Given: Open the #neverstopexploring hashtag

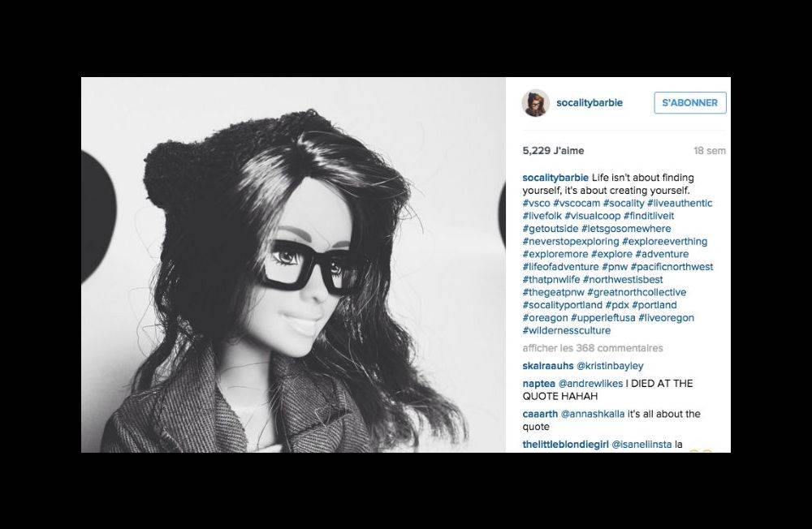Looking at the screenshot, I should tap(571, 241).
